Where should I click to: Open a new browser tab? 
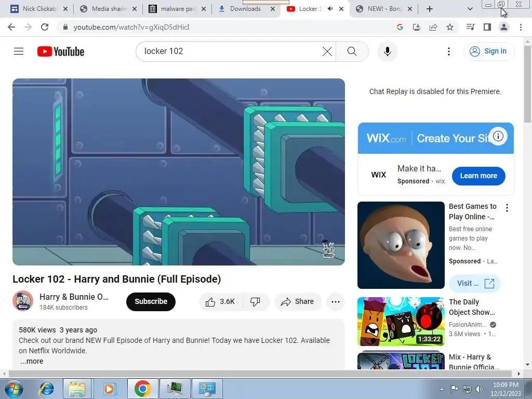coord(430,9)
